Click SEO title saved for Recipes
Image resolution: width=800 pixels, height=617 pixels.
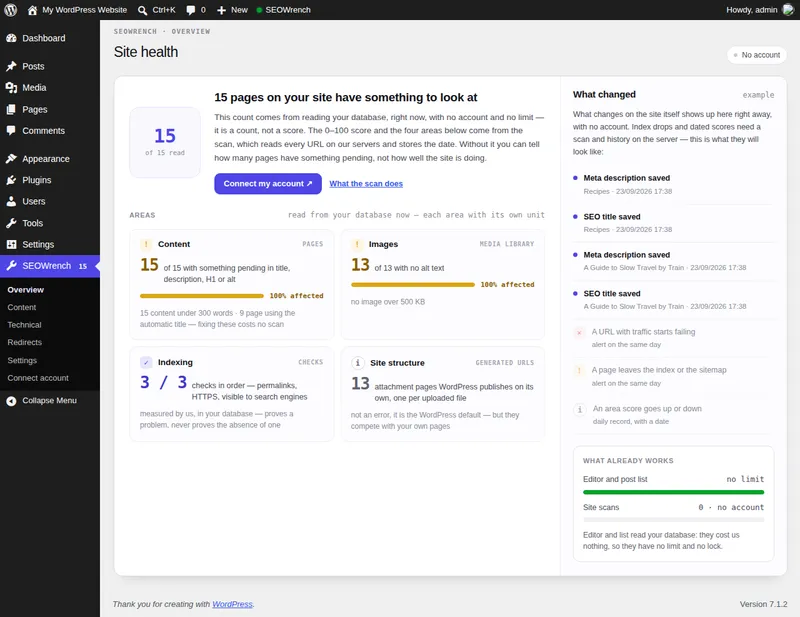pos(612,217)
